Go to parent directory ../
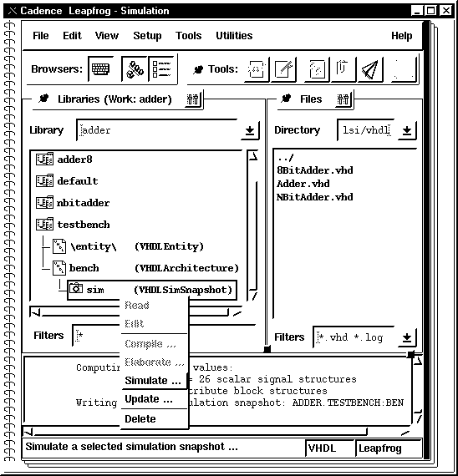 [285, 158]
